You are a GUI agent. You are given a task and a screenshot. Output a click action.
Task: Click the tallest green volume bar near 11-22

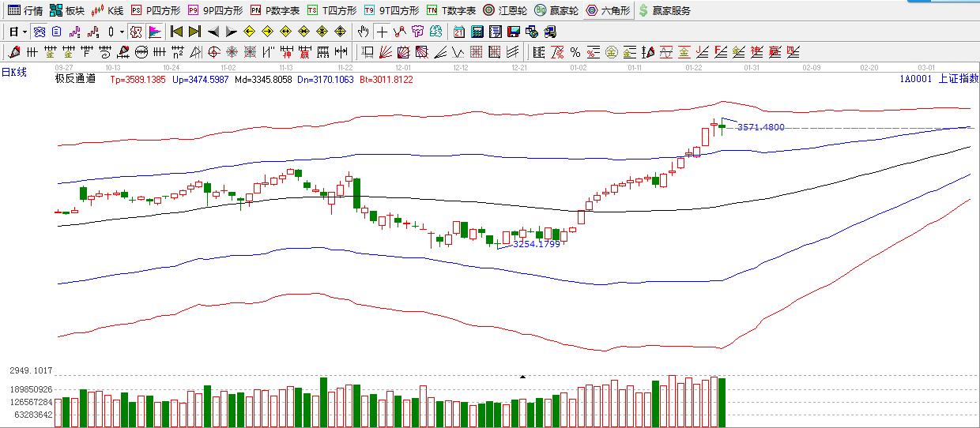323,402
